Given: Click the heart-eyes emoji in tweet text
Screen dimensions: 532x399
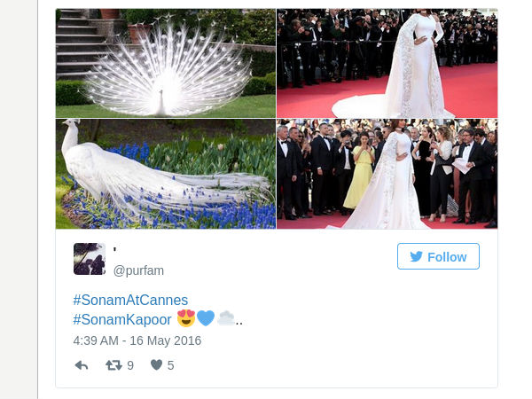Looking at the screenshot, I should [x=186, y=318].
